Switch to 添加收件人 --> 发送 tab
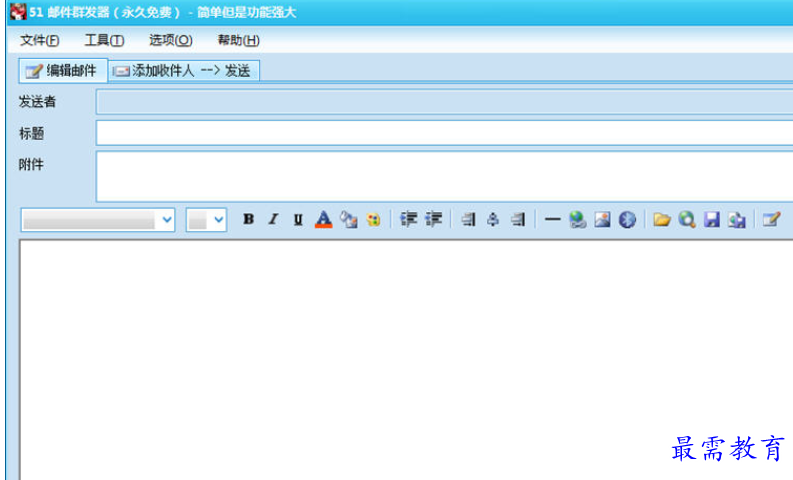793x480 pixels. [184, 71]
